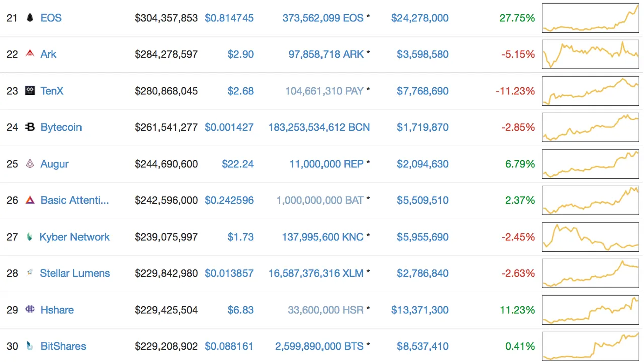Open the Bytecoin price sparkline chart
The height and width of the screenshot is (363, 644).
[x=591, y=127]
